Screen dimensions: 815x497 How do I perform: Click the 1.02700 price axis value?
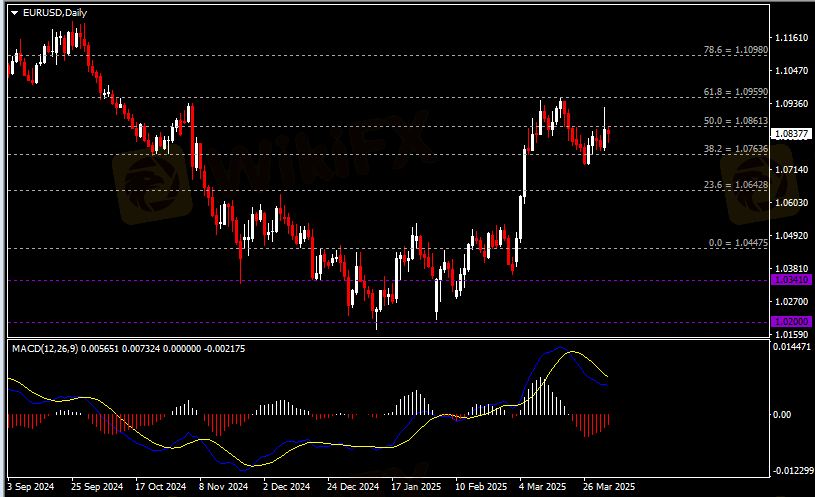pos(792,302)
